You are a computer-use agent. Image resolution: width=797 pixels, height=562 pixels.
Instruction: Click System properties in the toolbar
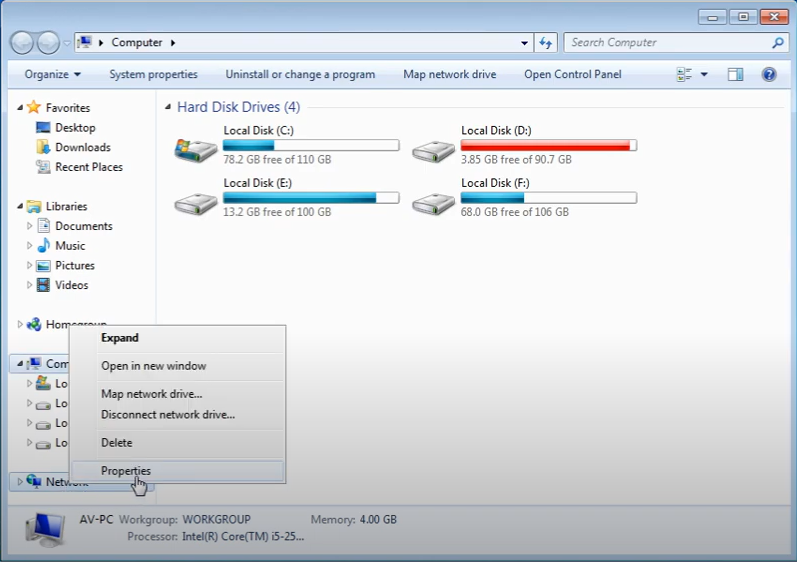[x=153, y=74]
